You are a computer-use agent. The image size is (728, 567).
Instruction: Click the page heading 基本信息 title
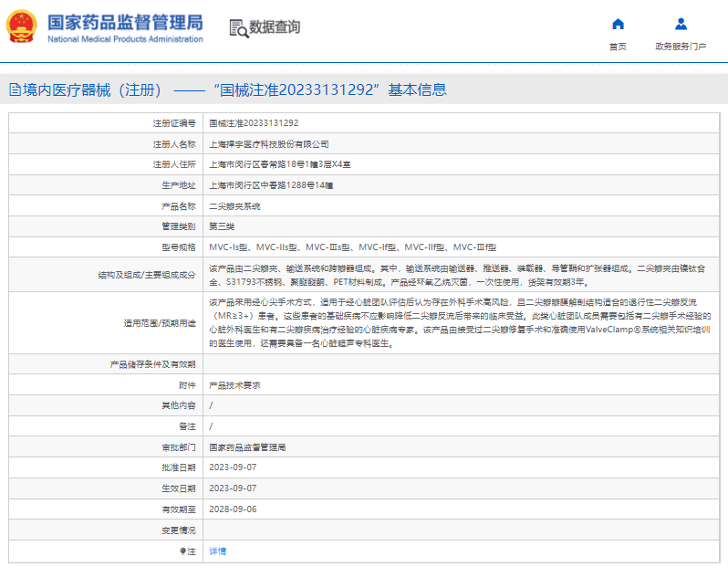pyautogui.click(x=417, y=89)
